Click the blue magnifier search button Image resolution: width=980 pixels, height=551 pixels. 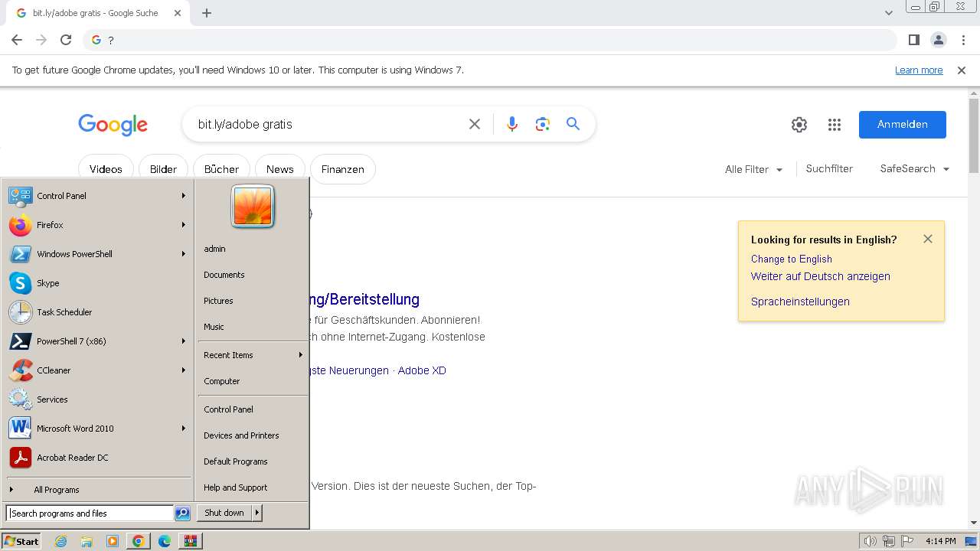click(x=573, y=124)
